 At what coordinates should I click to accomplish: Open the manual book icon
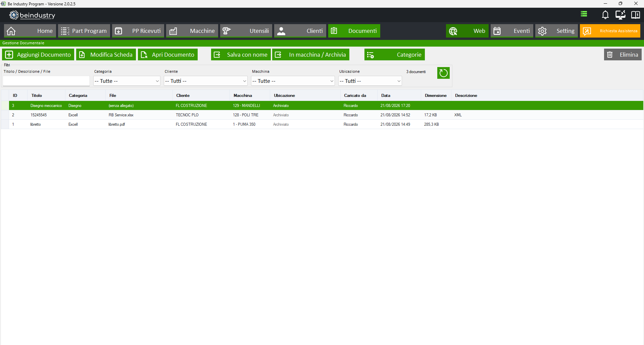[635, 15]
